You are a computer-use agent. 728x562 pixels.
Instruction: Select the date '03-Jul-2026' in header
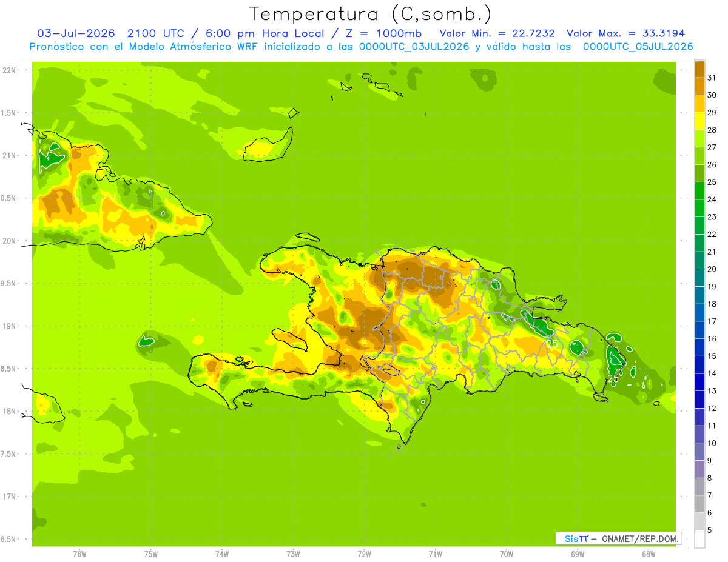point(76,33)
